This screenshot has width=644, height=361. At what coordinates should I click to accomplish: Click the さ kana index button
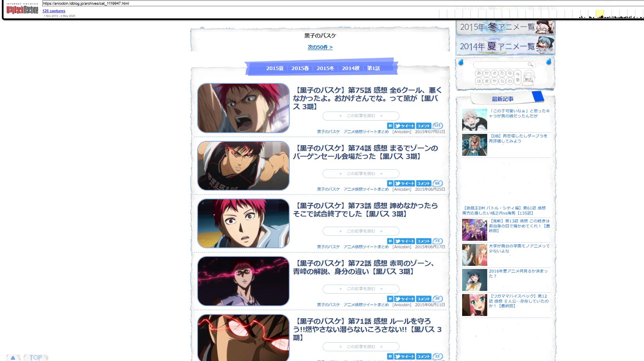[x=494, y=73]
